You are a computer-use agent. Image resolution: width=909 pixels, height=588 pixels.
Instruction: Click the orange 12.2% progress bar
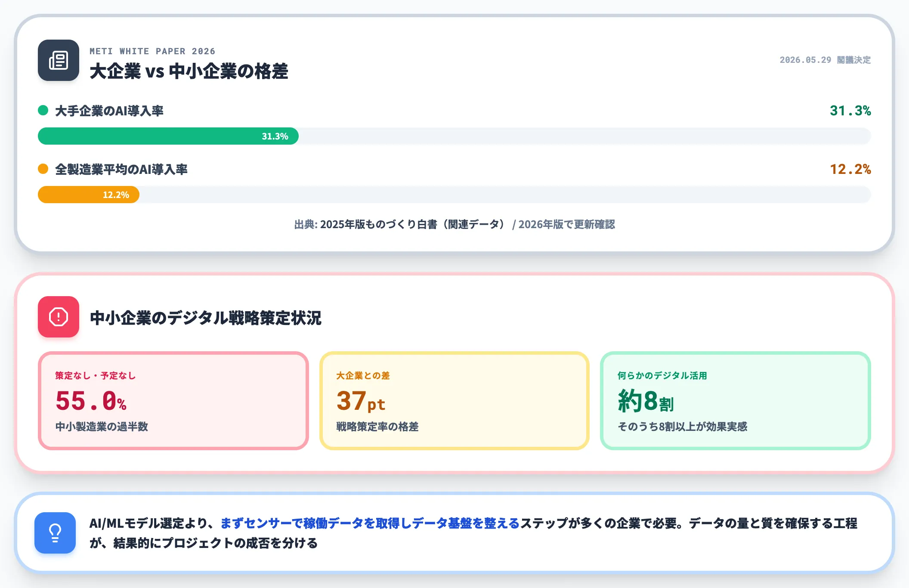(89, 195)
